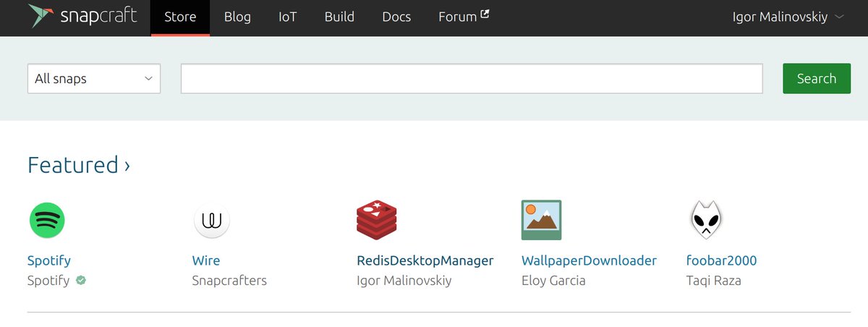Click Spotify's verified publisher badge
Viewport: 868px width, 327px height.
tap(81, 280)
